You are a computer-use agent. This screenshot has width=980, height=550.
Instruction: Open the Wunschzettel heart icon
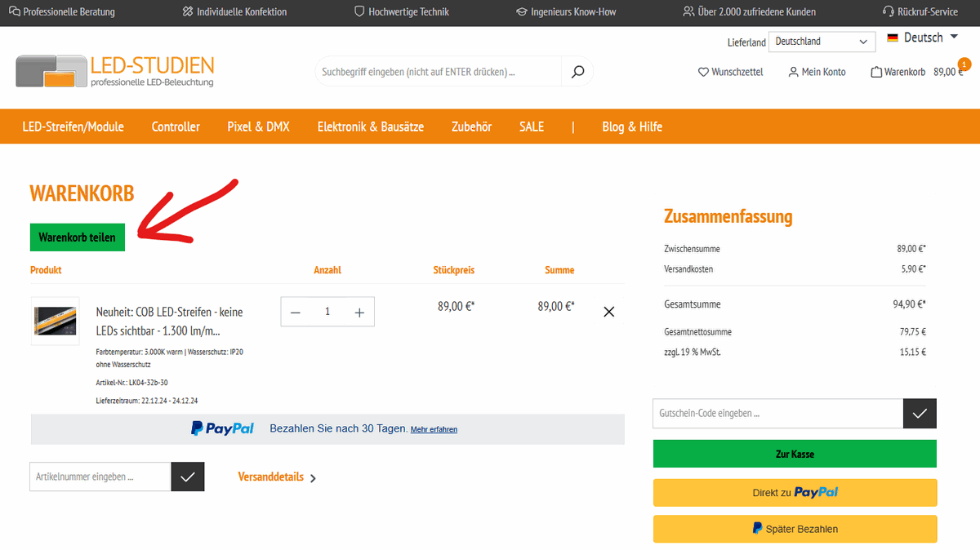point(703,72)
